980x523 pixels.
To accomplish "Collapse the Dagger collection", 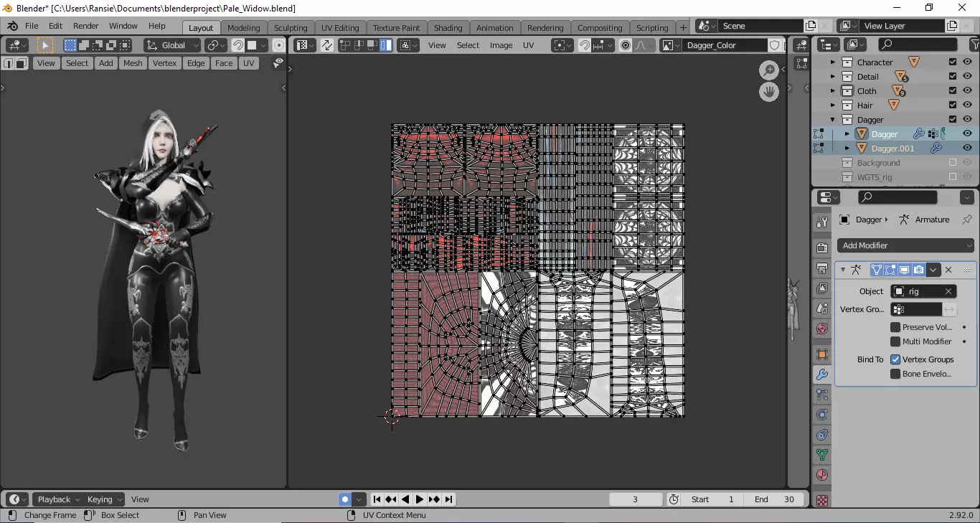I will [833, 120].
